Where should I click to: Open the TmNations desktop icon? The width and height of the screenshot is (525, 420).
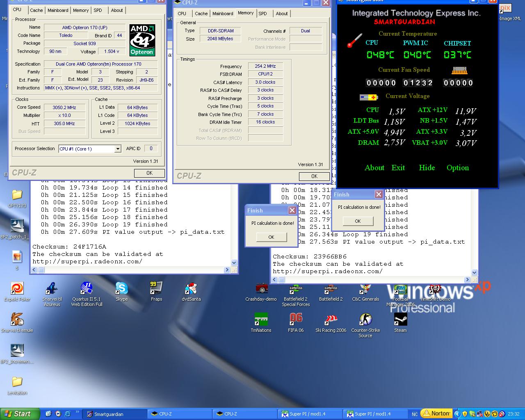[261, 322]
